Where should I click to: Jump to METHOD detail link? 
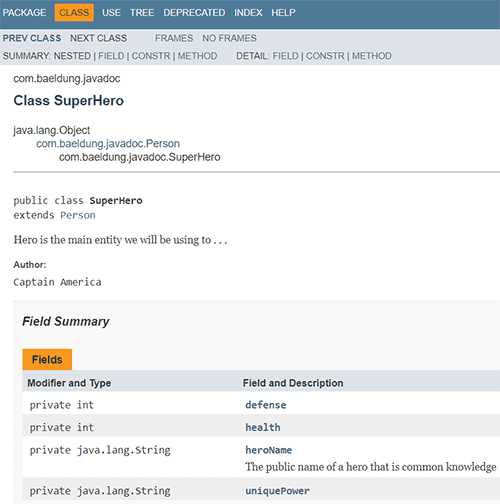[372, 56]
